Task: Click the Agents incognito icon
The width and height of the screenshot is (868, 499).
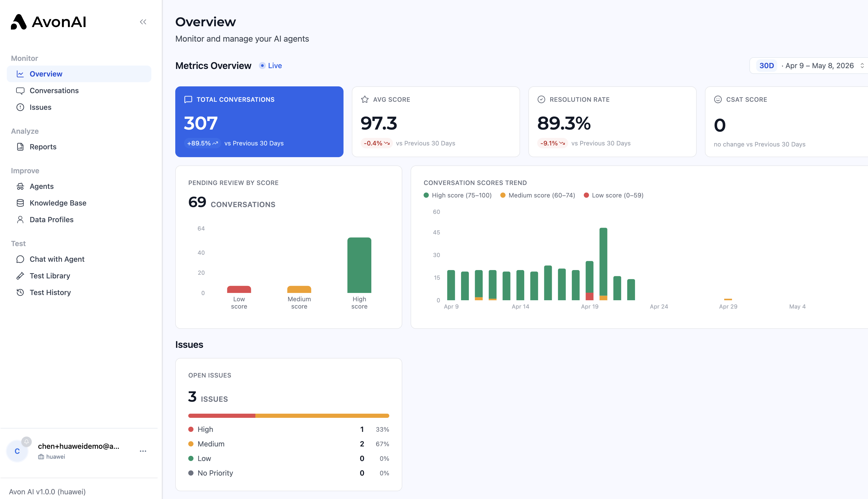Action: [20, 187]
